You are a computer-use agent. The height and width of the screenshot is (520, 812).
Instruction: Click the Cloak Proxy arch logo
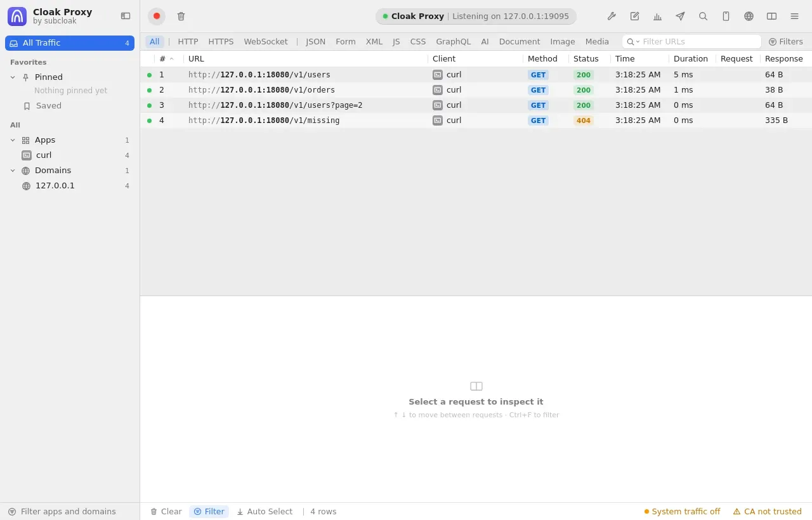17,16
